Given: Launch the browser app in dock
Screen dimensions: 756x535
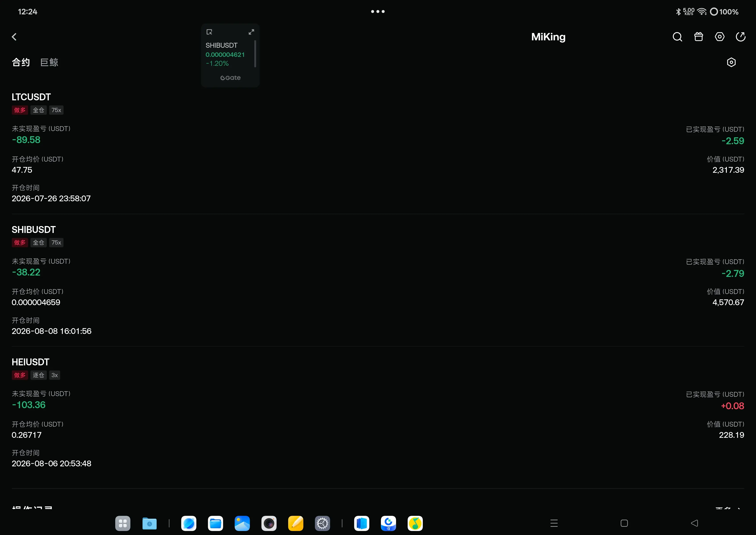Looking at the screenshot, I should coord(189,523).
